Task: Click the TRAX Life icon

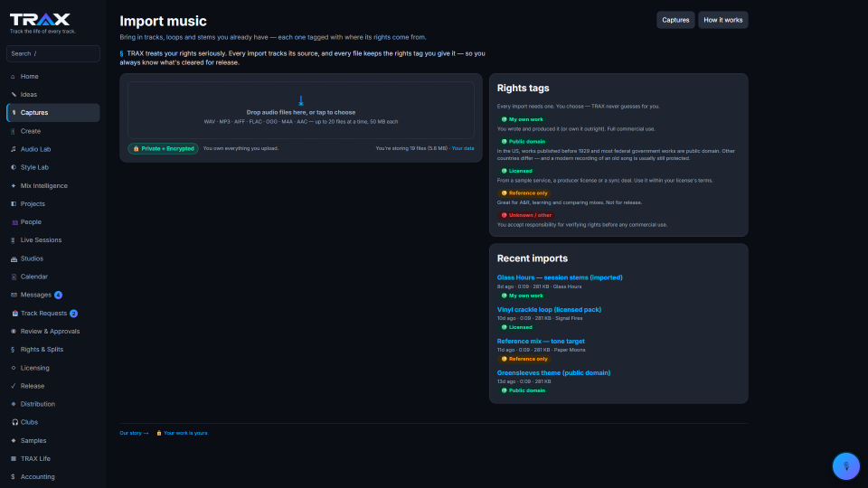Action: coord(14,459)
